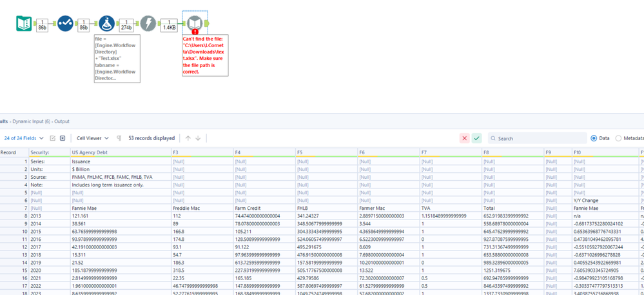Click the Y/Y Change cell

pos(605,200)
